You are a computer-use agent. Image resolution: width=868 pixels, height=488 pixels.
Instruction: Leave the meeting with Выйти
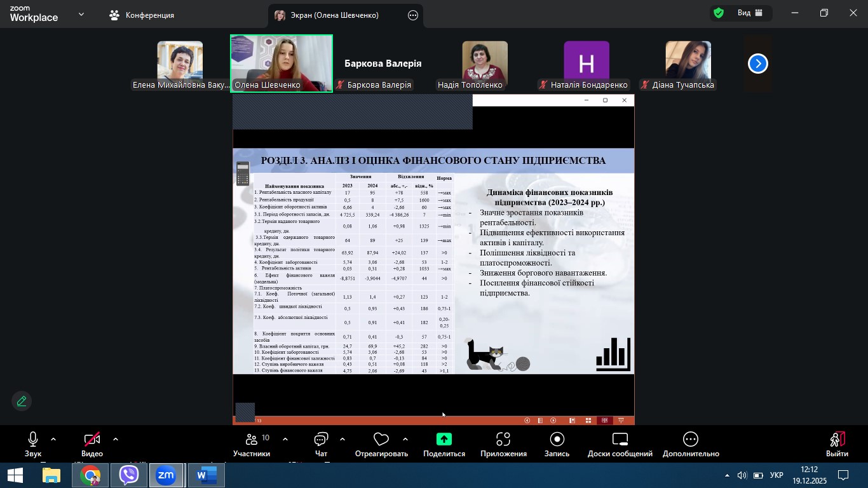point(837,443)
